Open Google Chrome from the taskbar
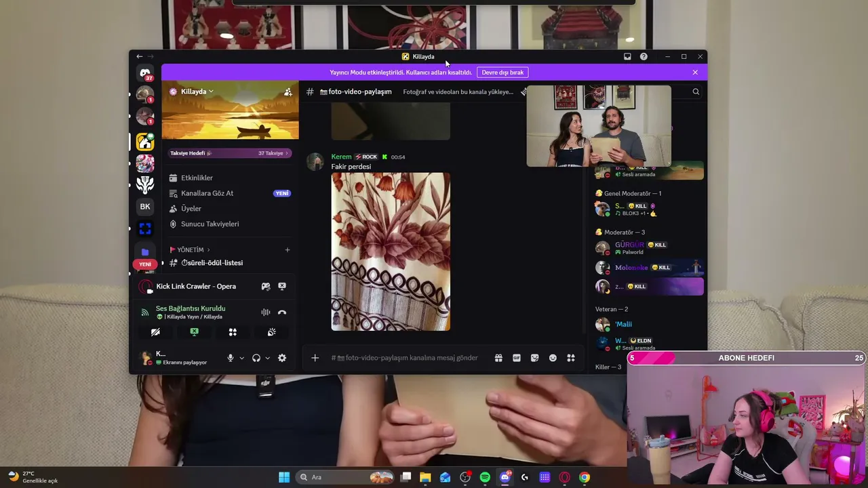 tap(585, 477)
